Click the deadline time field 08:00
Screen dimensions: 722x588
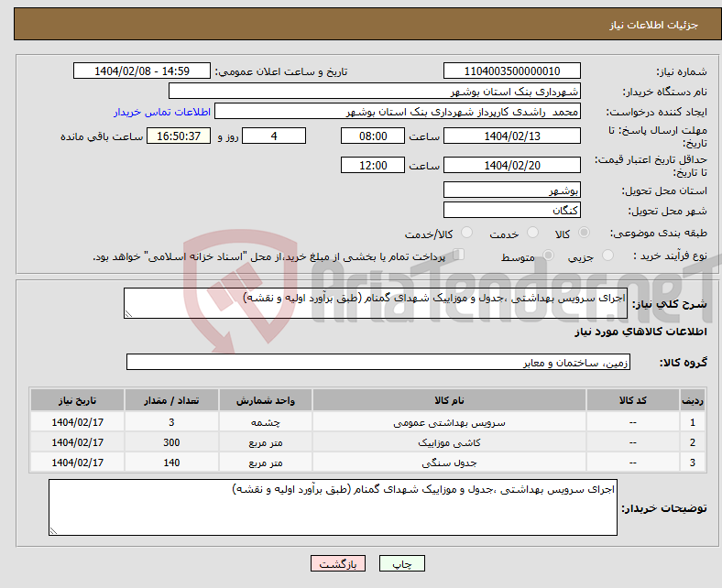click(x=373, y=136)
